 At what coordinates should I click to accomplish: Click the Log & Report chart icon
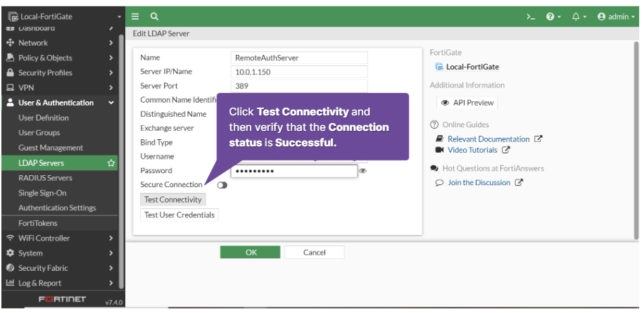pos(11,283)
